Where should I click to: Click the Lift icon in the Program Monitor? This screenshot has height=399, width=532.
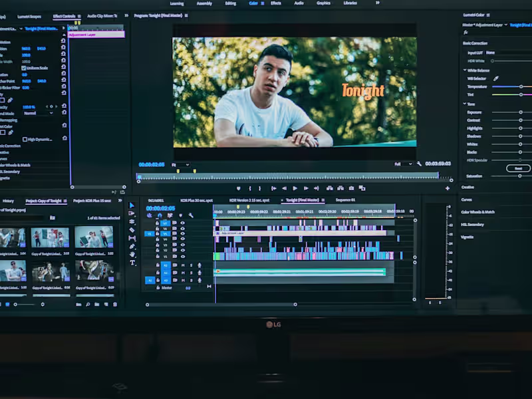(x=329, y=187)
